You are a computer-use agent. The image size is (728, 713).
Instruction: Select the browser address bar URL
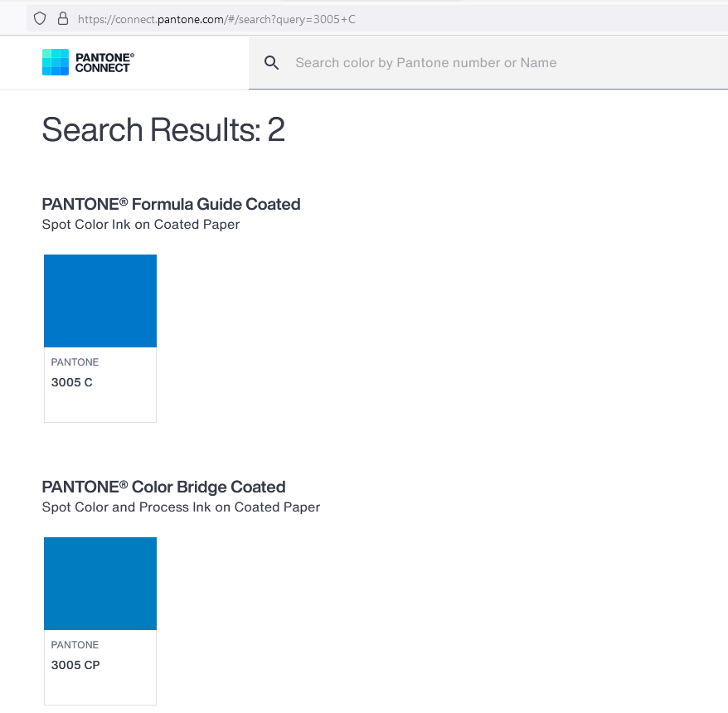click(216, 19)
